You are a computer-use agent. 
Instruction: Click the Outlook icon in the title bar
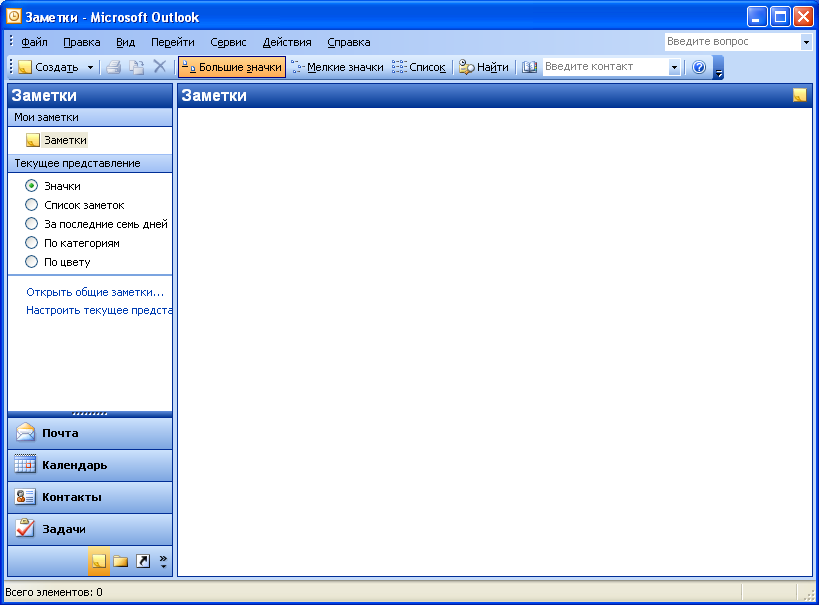click(14, 16)
